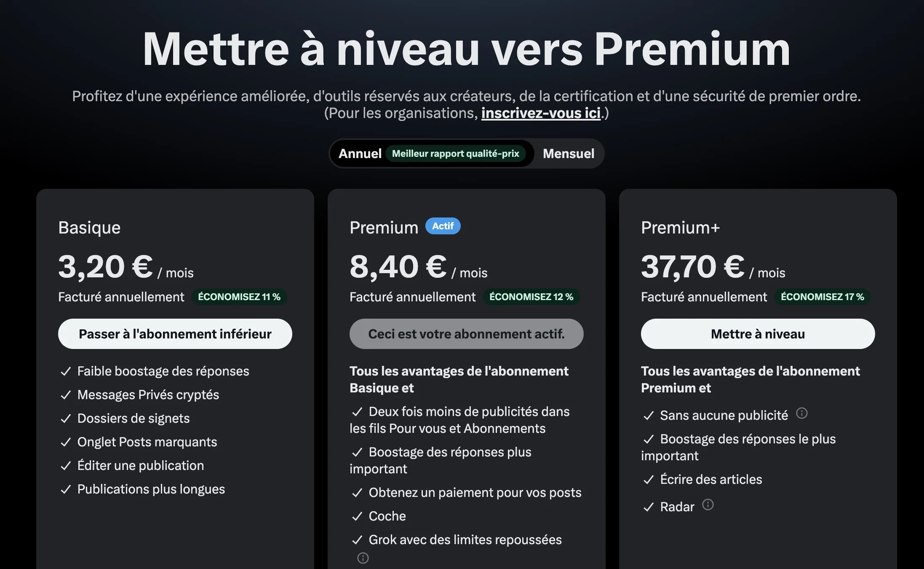
Task: Click Ceci est votre abonnement actif button
Action: tap(466, 334)
